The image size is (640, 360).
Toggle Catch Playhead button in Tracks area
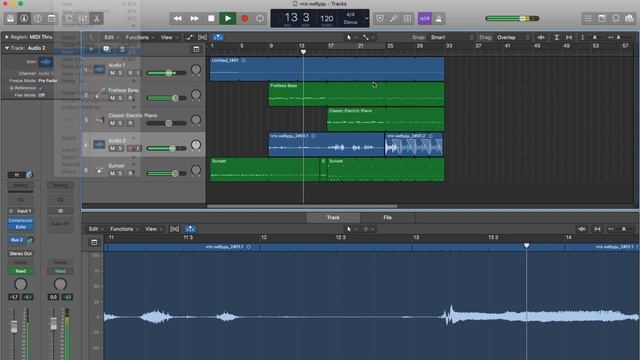pyautogui.click(x=218, y=37)
